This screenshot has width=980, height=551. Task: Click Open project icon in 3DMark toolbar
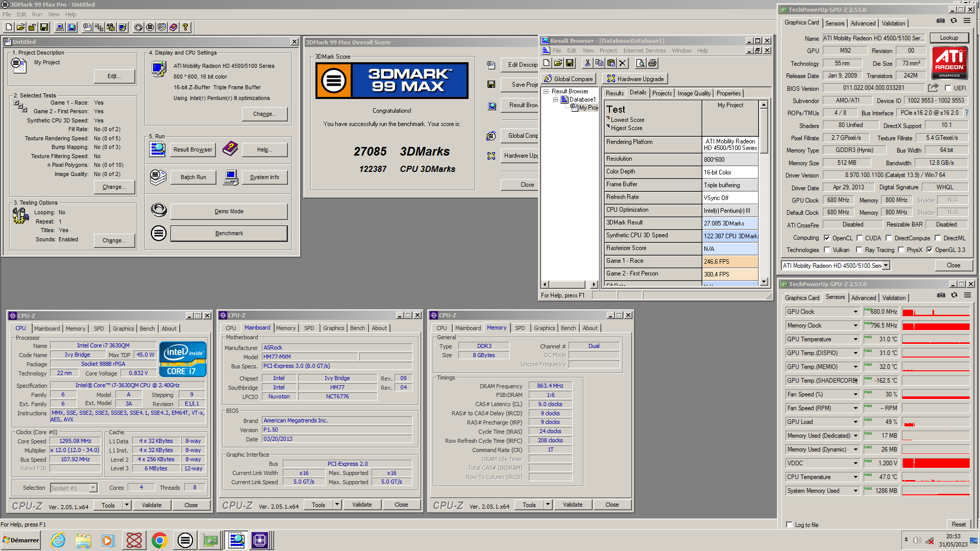pyautogui.click(x=21, y=27)
